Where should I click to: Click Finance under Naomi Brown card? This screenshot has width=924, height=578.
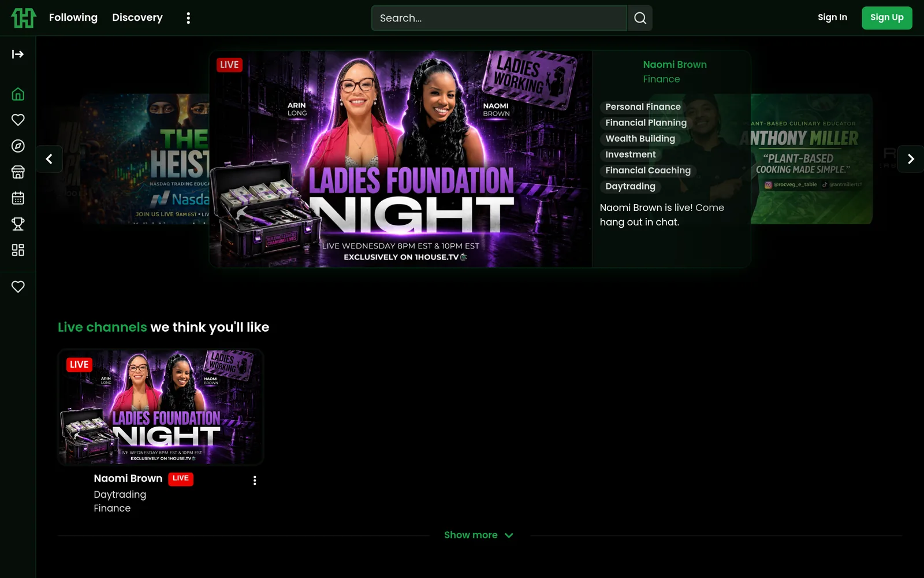(x=112, y=509)
